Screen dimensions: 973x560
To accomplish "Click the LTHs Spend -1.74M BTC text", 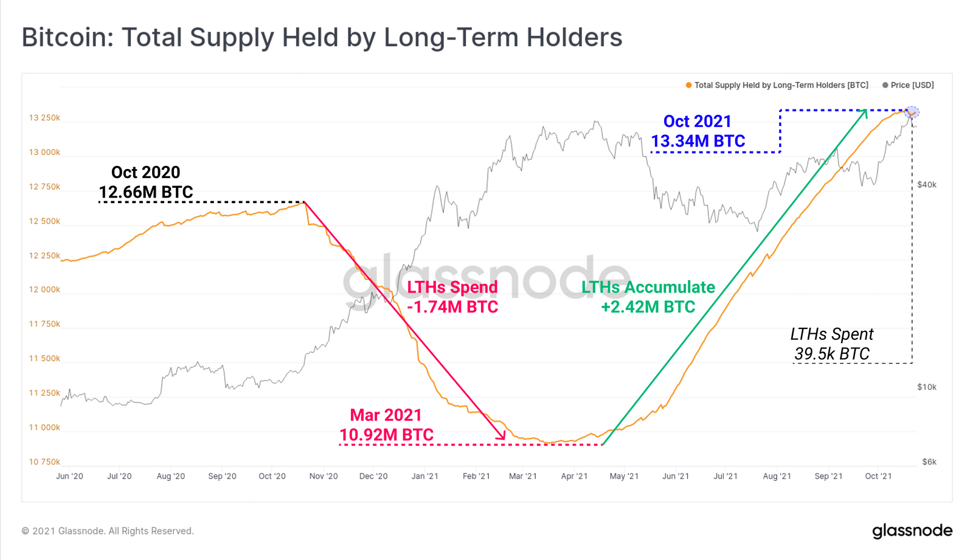I will coord(452,297).
